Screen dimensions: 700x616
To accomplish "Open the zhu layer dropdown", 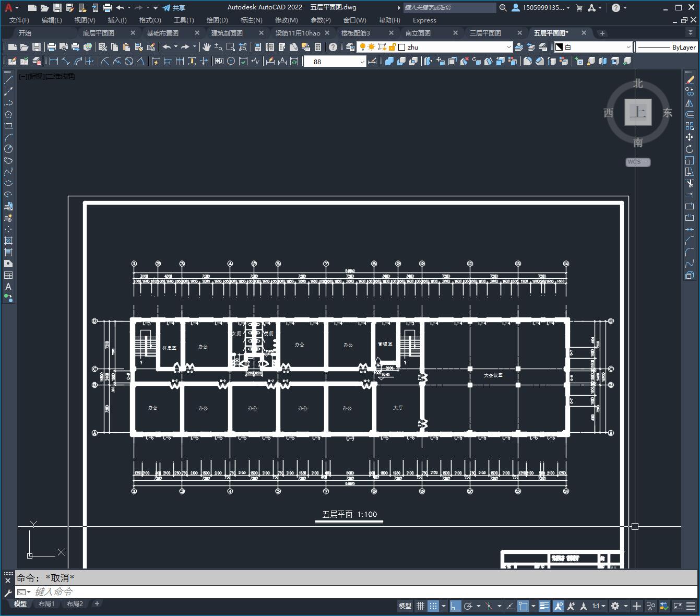I will [509, 47].
